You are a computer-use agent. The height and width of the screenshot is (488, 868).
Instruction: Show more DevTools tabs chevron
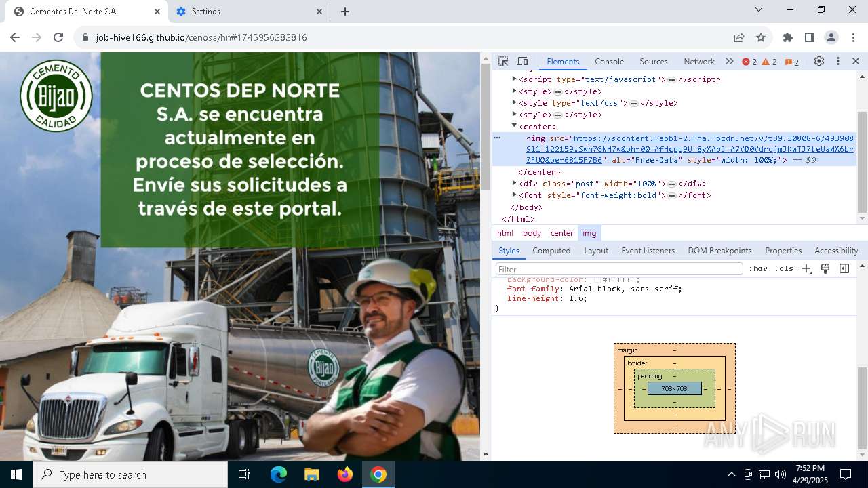pos(730,61)
